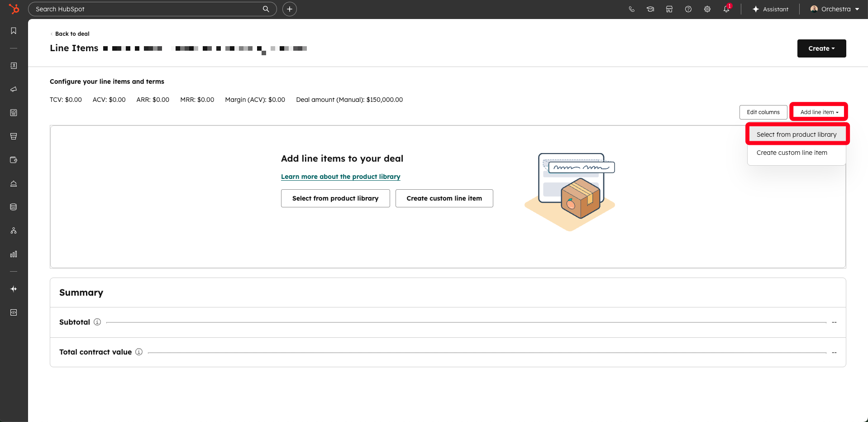This screenshot has width=868, height=422.
Task: Open reporting bar chart sidebar icon
Action: pos(14,254)
